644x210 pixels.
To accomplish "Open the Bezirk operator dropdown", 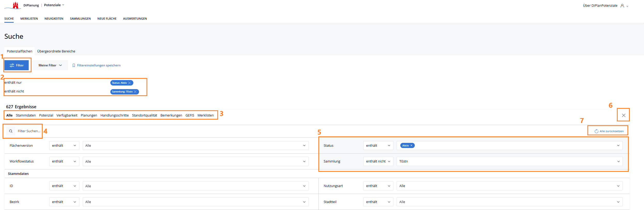I will click(x=64, y=202).
